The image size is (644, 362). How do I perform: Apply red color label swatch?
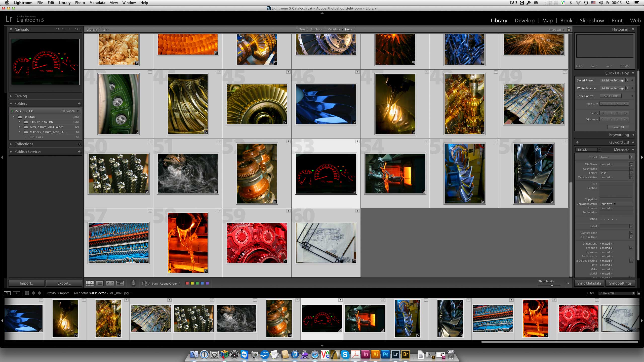(x=187, y=283)
